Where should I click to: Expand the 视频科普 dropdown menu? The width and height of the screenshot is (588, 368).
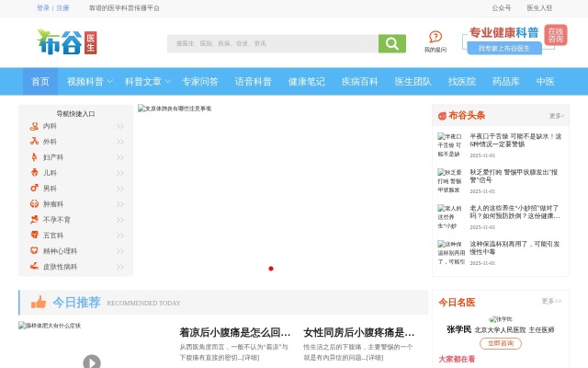tap(110, 81)
